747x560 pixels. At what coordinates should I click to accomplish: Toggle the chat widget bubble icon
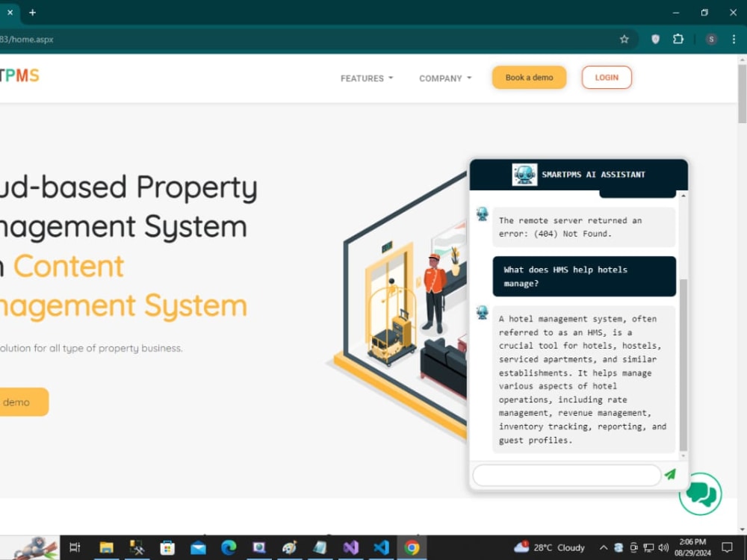coord(701,494)
